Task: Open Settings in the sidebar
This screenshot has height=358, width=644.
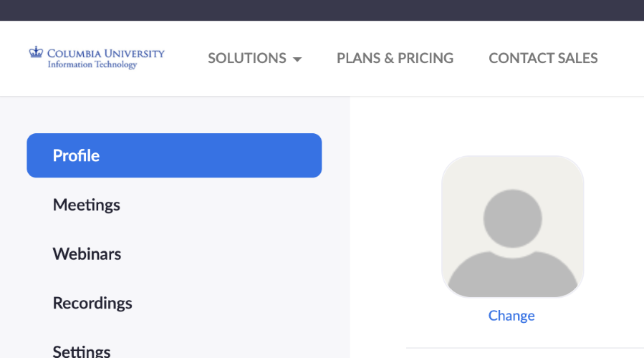Action: pos(82,352)
